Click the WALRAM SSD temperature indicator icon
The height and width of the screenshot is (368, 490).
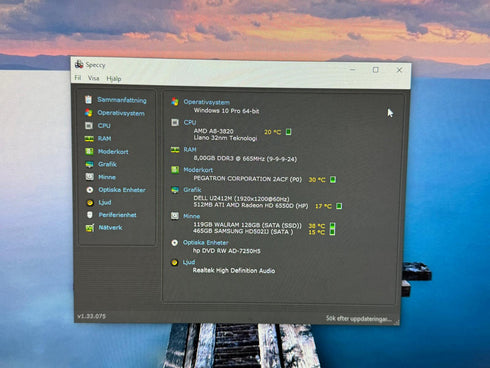[332, 225]
